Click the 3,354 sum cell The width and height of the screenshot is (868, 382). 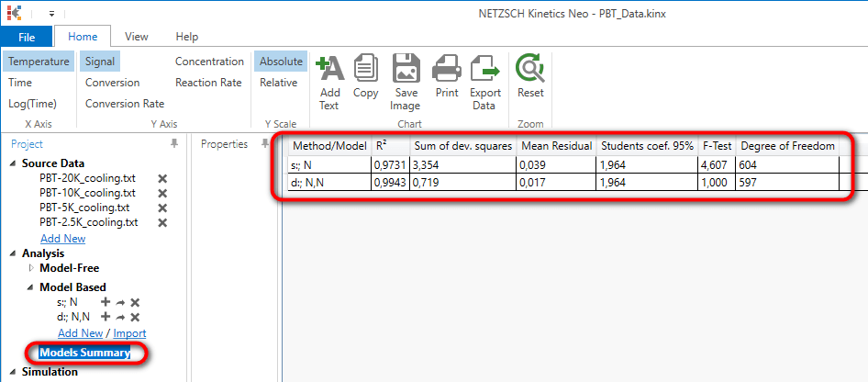(x=462, y=164)
